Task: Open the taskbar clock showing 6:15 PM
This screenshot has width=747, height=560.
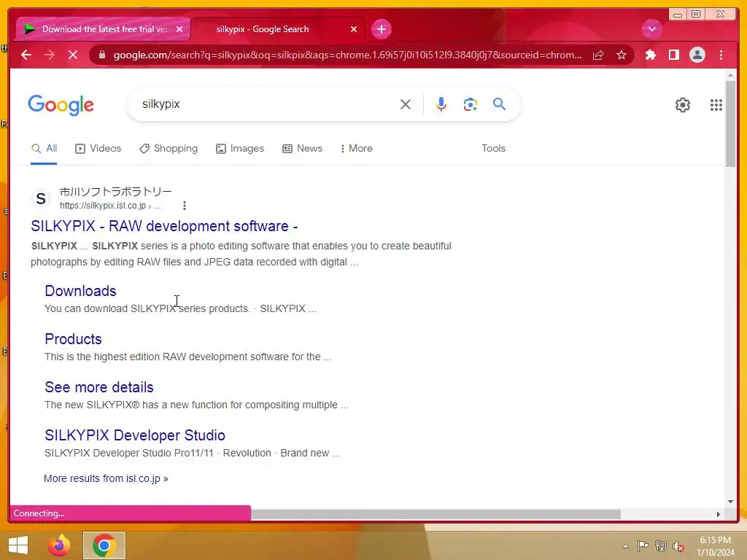Action: pyautogui.click(x=716, y=546)
